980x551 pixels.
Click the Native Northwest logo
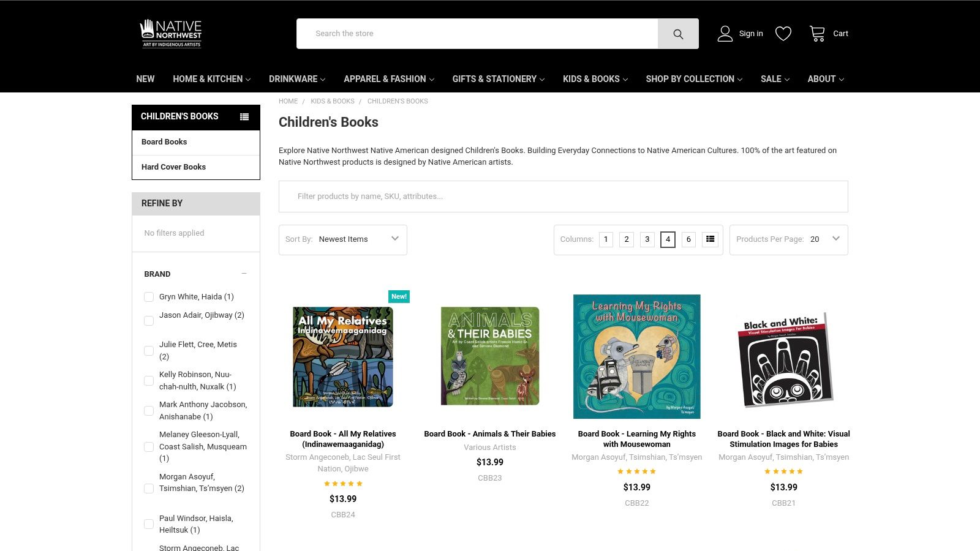point(171,33)
